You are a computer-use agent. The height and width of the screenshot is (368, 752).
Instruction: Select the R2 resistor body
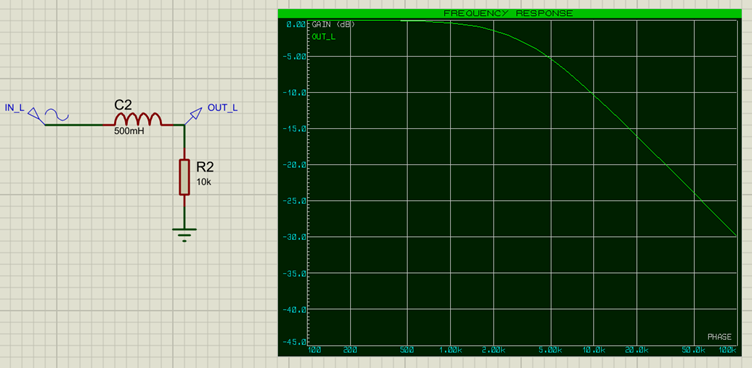[184, 177]
